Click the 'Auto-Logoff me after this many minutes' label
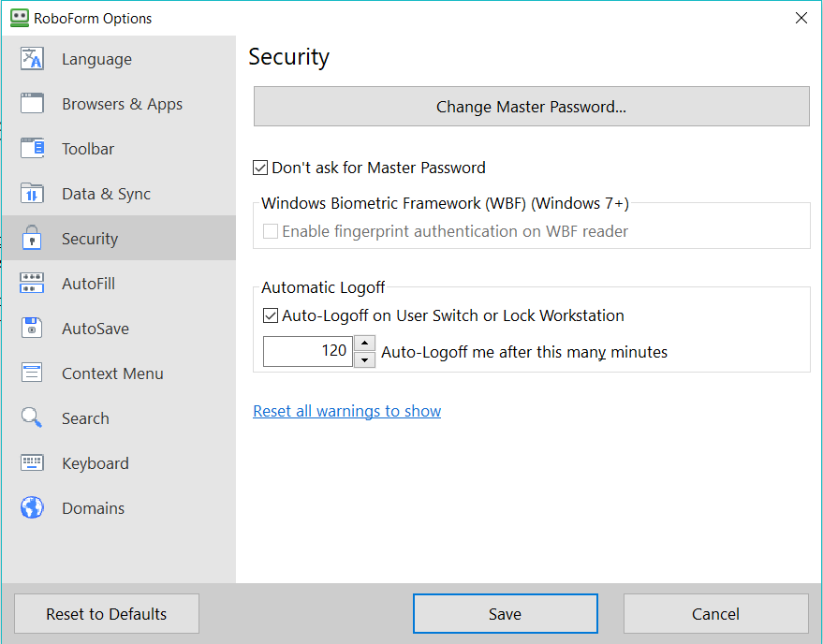823x644 pixels. (523, 352)
